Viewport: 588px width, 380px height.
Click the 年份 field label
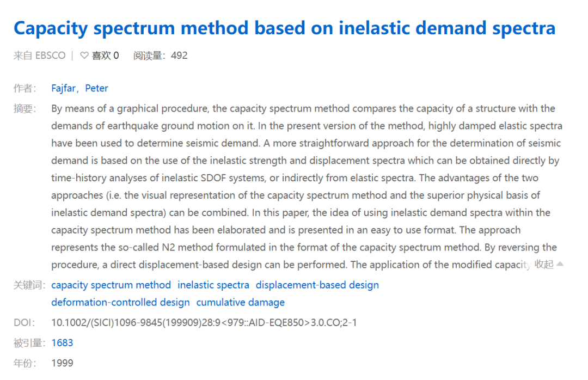[x=25, y=363]
